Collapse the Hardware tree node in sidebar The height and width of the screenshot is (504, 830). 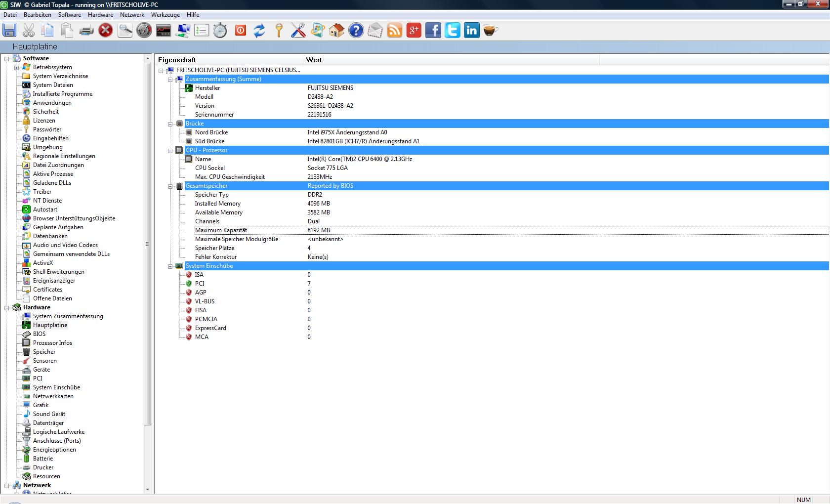(x=7, y=307)
